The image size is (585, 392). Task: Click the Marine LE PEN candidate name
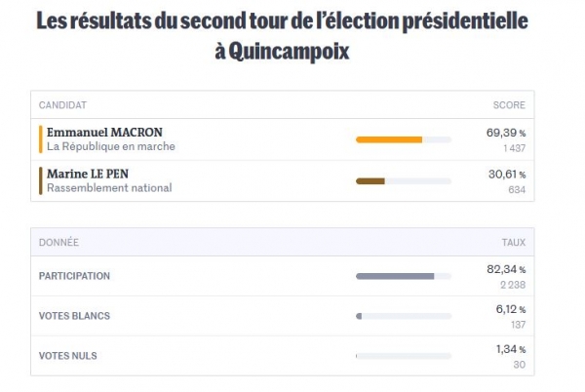(88, 174)
